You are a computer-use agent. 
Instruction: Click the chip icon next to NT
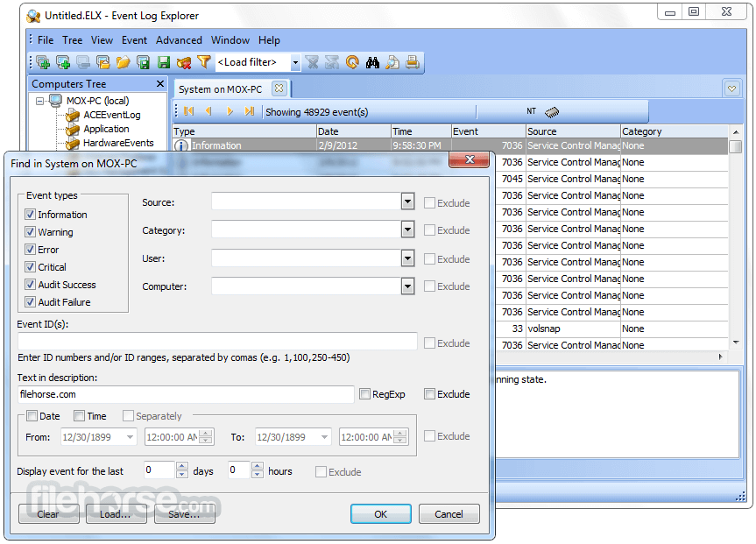click(x=552, y=112)
